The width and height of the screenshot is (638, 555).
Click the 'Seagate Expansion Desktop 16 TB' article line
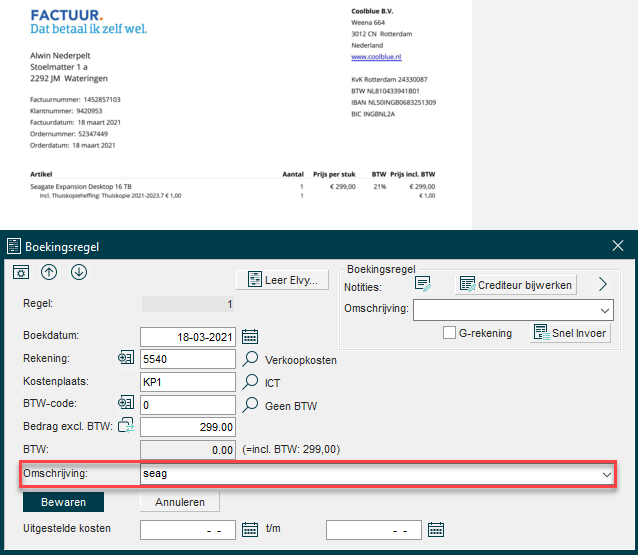[81, 186]
